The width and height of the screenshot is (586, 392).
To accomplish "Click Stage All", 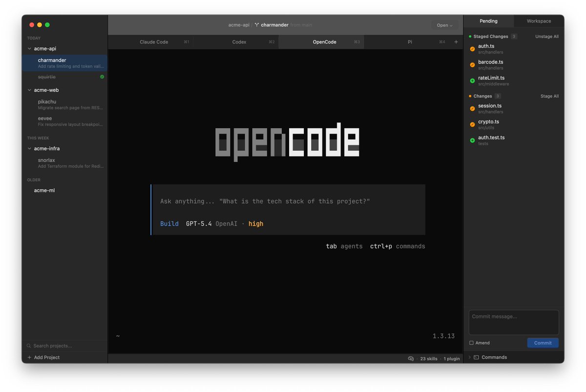I will 549,96.
